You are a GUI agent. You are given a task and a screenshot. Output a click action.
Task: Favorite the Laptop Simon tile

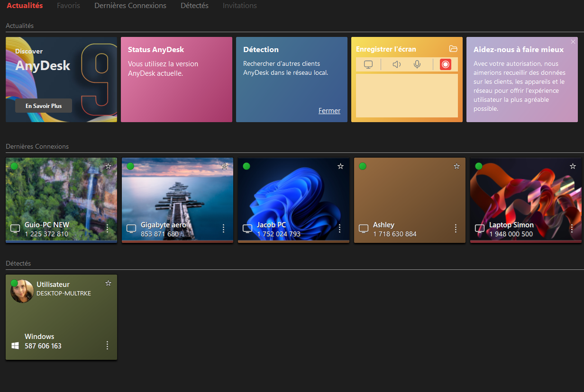pos(573,166)
